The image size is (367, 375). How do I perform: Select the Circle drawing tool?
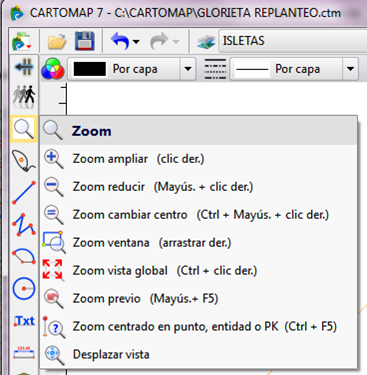tap(24, 288)
